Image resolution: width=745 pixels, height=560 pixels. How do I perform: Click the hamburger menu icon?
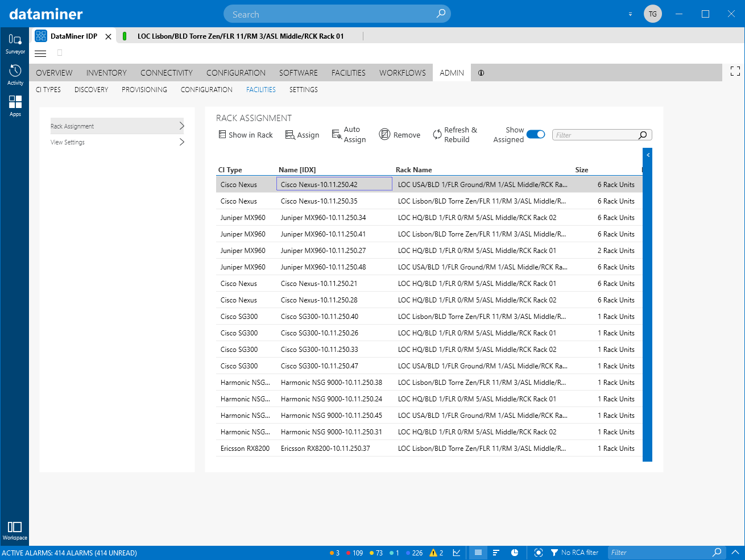[40, 53]
